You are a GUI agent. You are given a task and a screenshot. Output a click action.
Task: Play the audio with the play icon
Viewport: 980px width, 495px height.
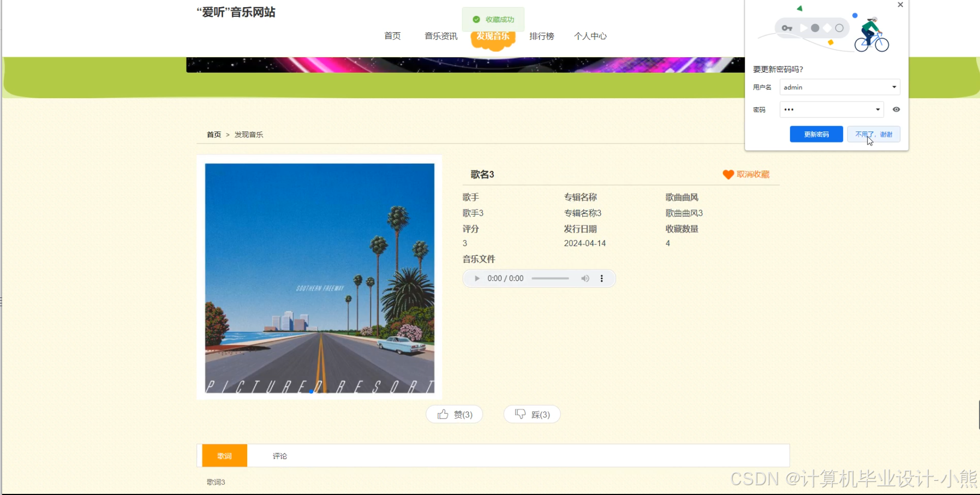477,278
